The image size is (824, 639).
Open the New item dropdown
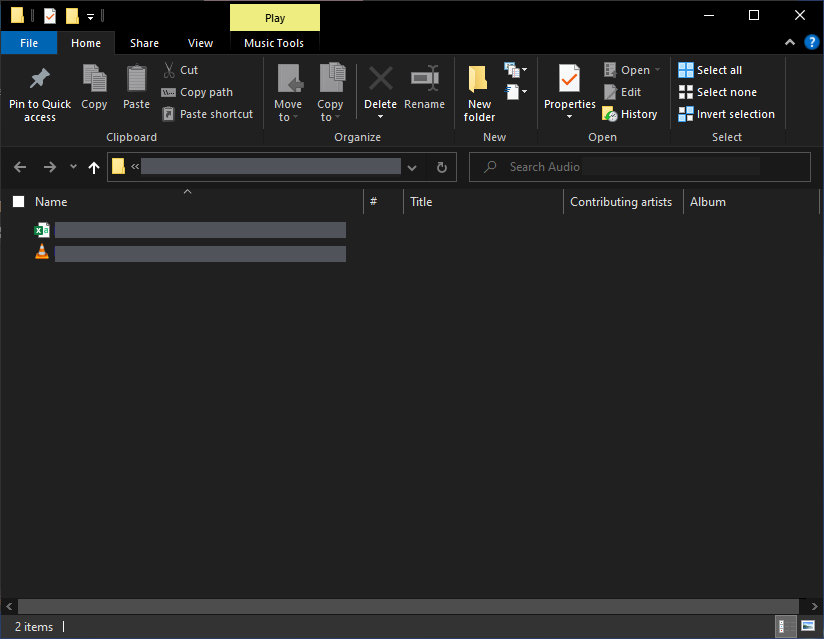point(516,69)
